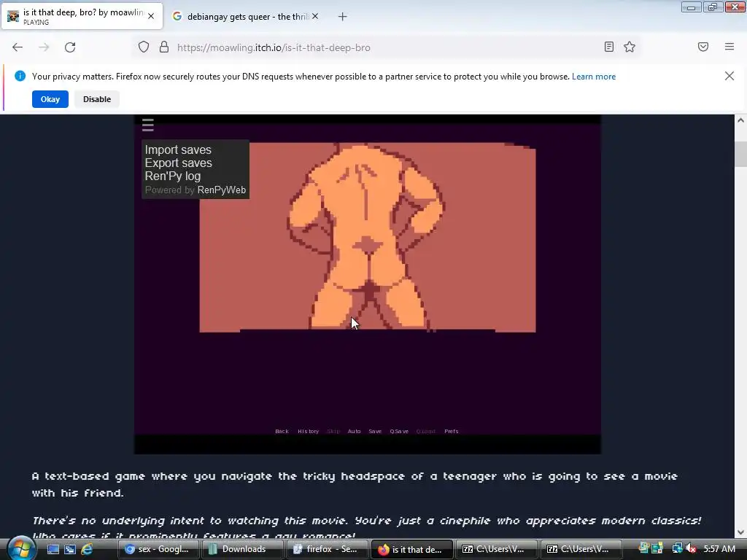Open Ren'Py log from the menu
The height and width of the screenshot is (560, 747).
(173, 176)
